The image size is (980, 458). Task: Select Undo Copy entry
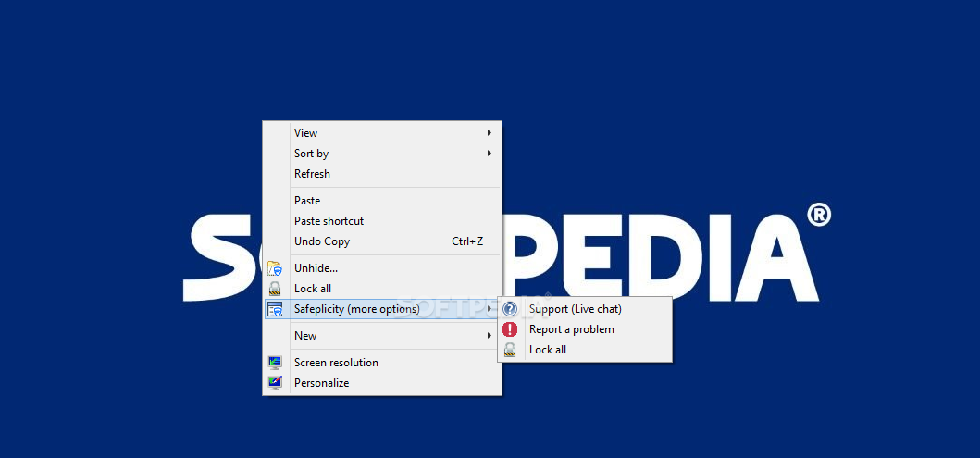pos(382,241)
